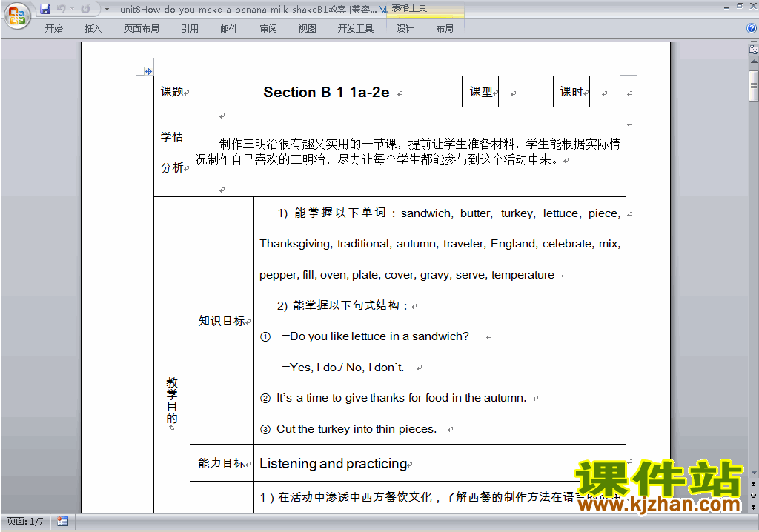Open the 开发工具 tab
This screenshot has height=532, width=759.
(355, 29)
